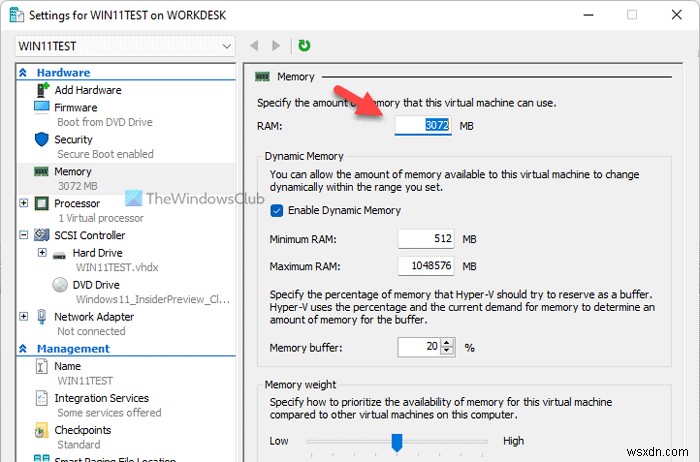
Task: Click the 'Low' label of memory weight
Action: (x=279, y=441)
